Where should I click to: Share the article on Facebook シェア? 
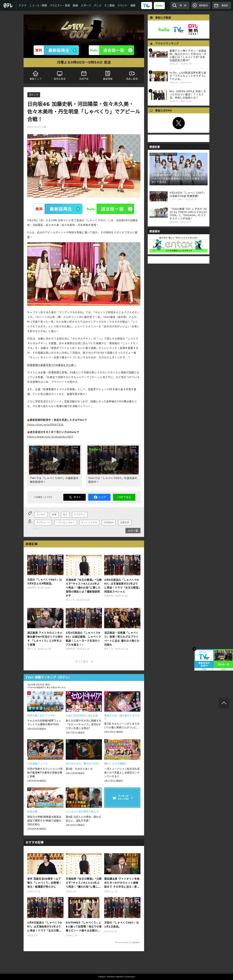click(x=99, y=497)
